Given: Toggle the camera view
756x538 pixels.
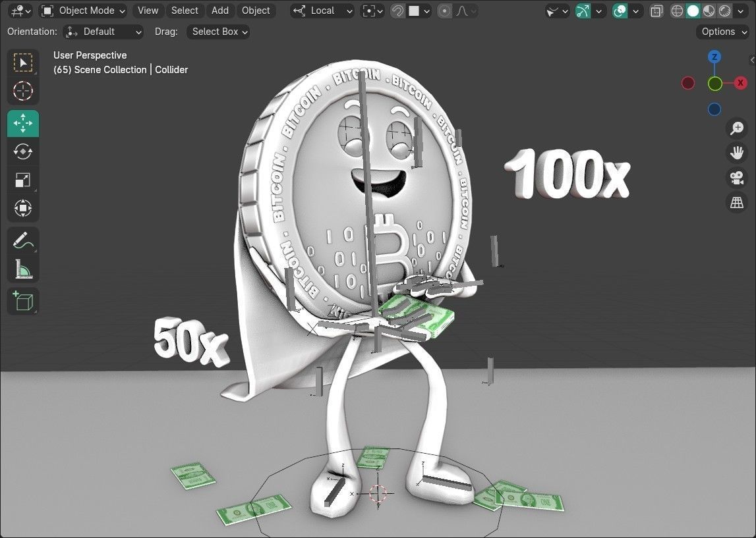Looking at the screenshot, I should pyautogui.click(x=737, y=178).
